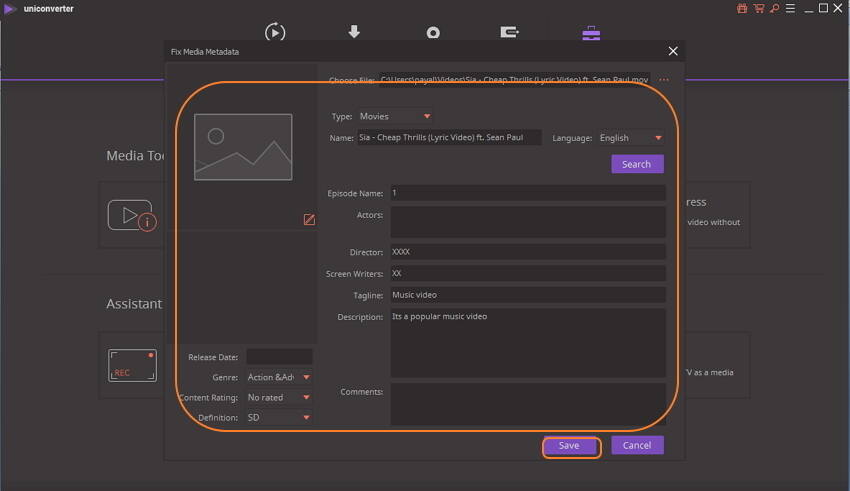Click the Cancel button
The height and width of the screenshot is (491, 850).
638,445
